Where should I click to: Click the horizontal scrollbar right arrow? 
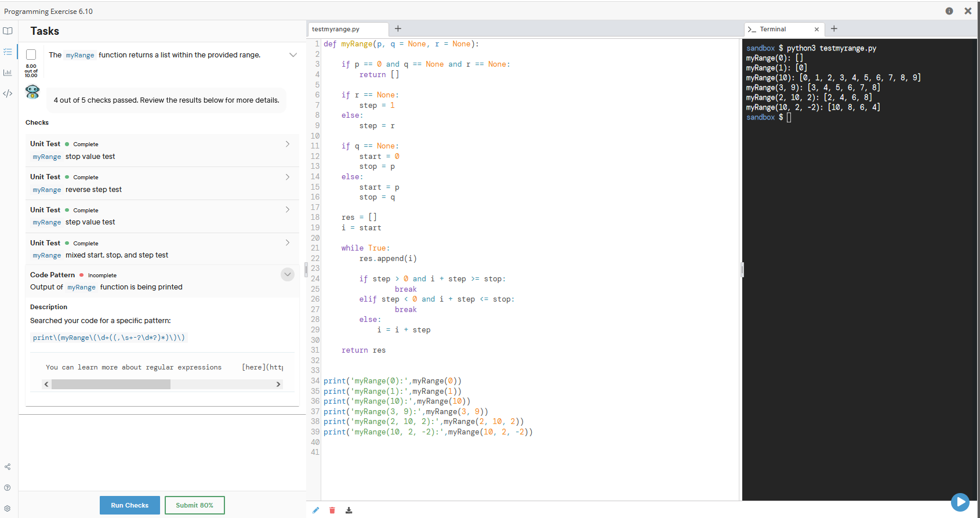pos(278,384)
